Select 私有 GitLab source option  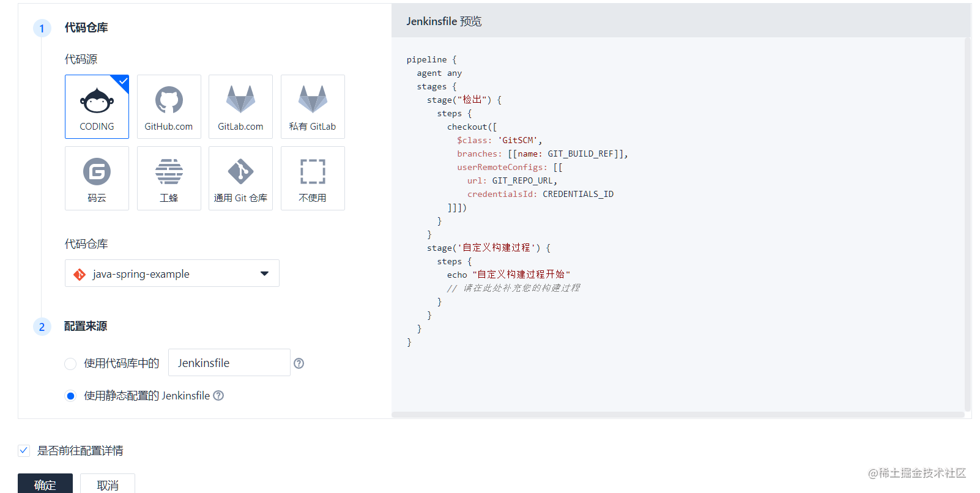click(313, 107)
